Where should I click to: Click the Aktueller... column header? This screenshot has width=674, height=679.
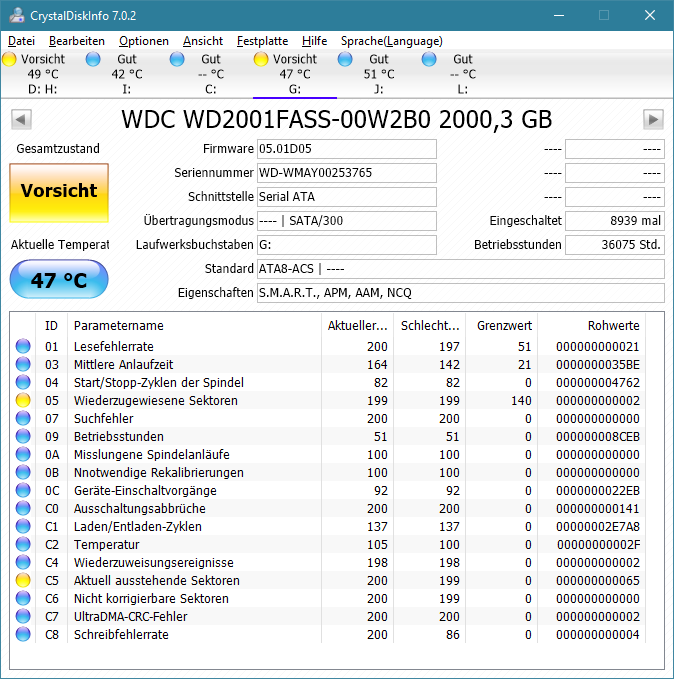357,326
